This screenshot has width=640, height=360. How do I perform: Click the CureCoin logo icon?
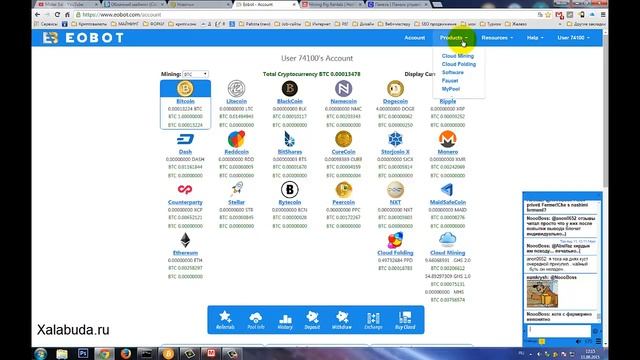pyautogui.click(x=343, y=139)
